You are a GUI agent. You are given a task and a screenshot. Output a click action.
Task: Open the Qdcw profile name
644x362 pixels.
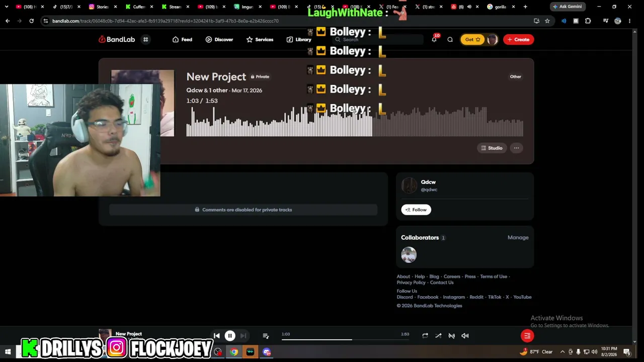428,182
